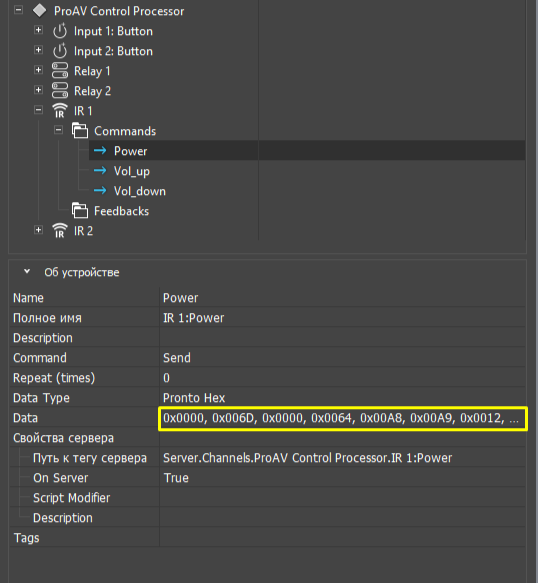Click the Name property label
The image size is (538, 583).
28,298
